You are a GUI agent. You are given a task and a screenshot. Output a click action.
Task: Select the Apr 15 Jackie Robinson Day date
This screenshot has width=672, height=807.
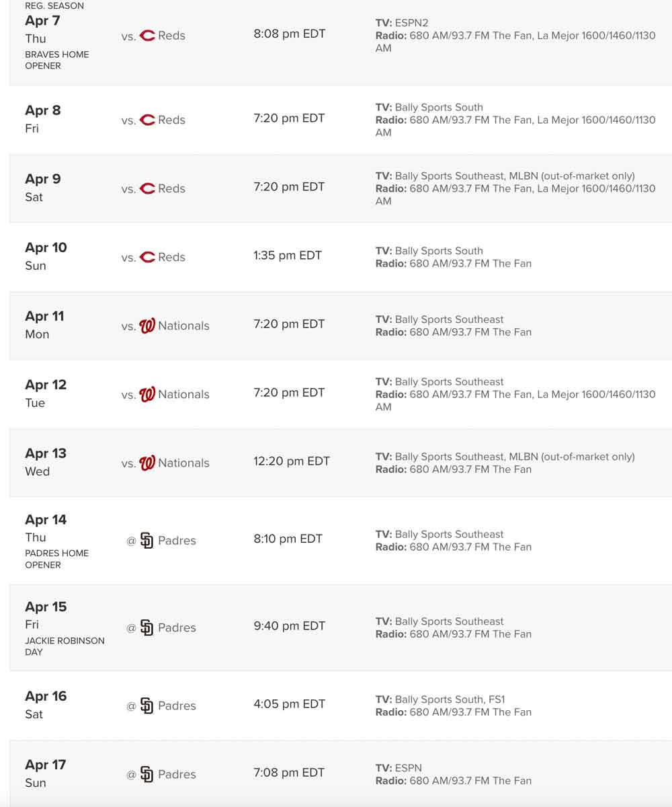[x=46, y=607]
